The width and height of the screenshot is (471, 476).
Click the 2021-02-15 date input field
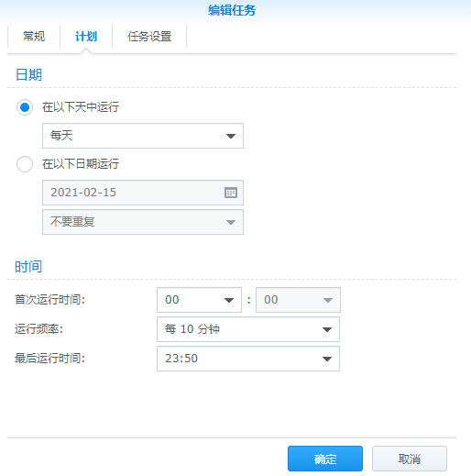(143, 193)
